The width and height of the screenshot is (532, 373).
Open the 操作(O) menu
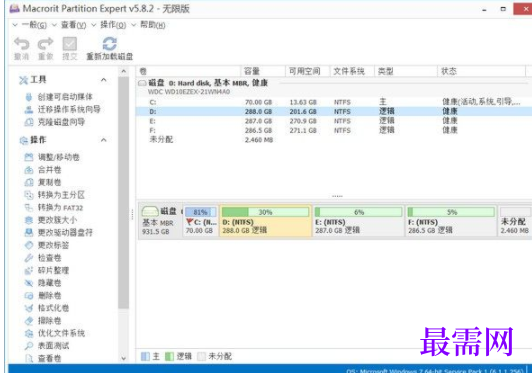113,25
